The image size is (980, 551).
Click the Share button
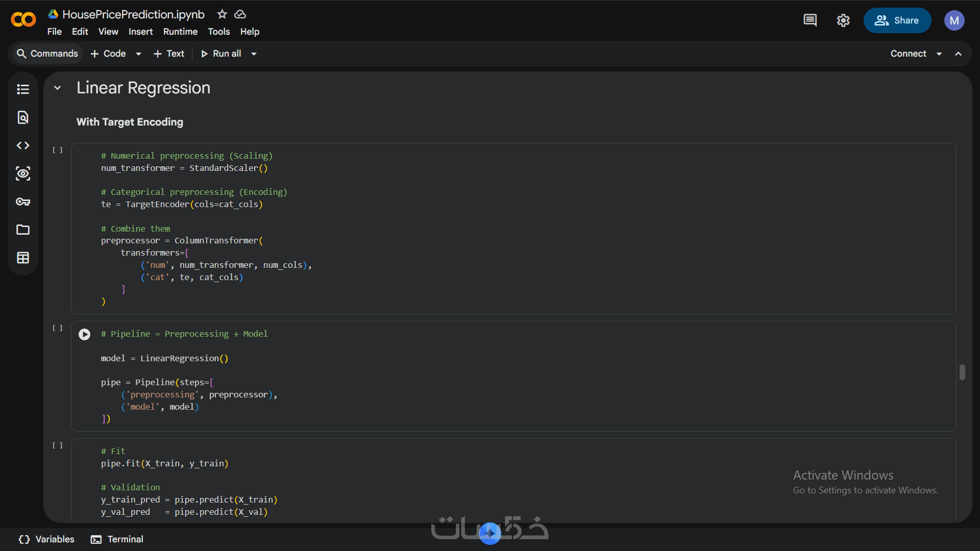(897, 20)
